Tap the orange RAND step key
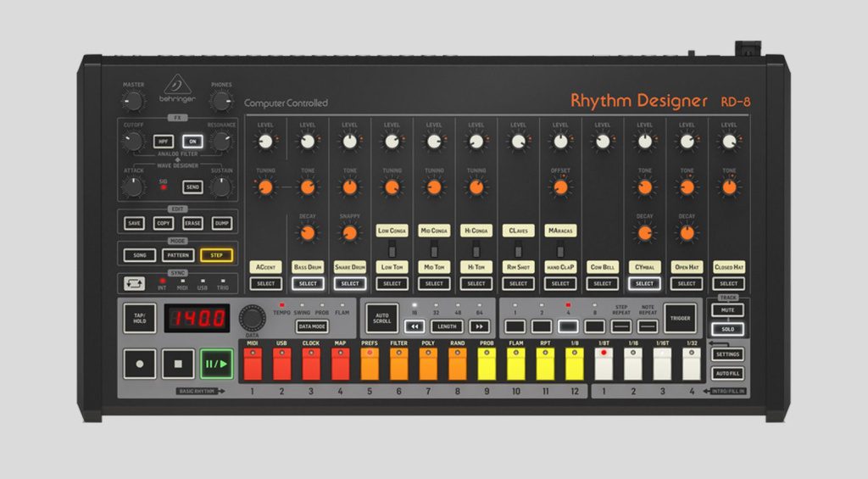Image resolution: width=868 pixels, height=479 pixels. coord(457,364)
